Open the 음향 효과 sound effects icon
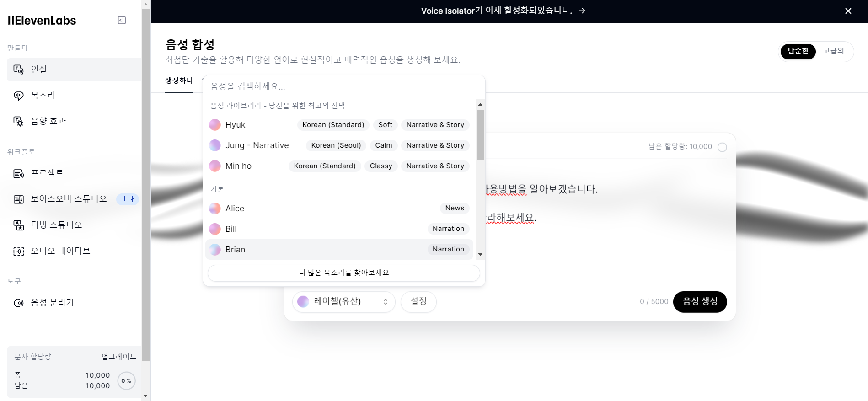This screenshot has height=401, width=868. coord(18,121)
